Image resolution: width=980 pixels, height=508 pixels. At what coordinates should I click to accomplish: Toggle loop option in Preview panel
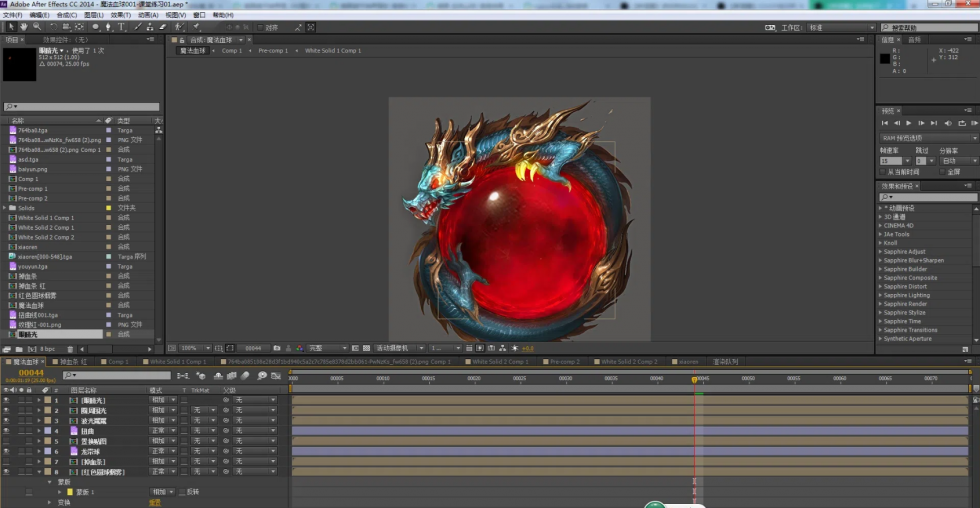pos(962,123)
